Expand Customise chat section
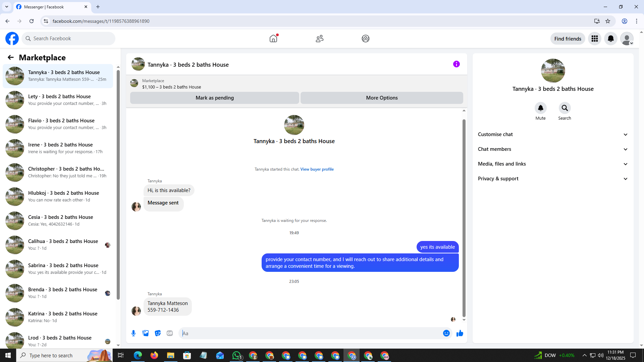Screen dimensions: 644x362 (x=553, y=134)
